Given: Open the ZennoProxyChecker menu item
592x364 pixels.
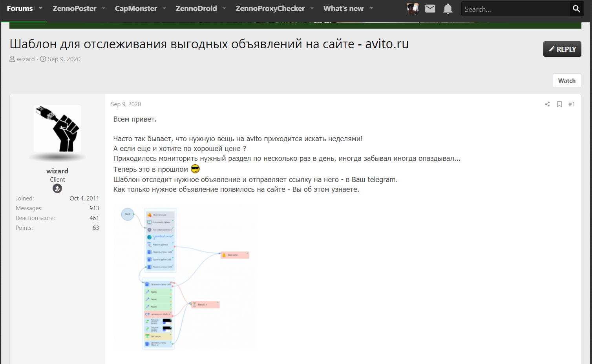Looking at the screenshot, I should click(270, 9).
